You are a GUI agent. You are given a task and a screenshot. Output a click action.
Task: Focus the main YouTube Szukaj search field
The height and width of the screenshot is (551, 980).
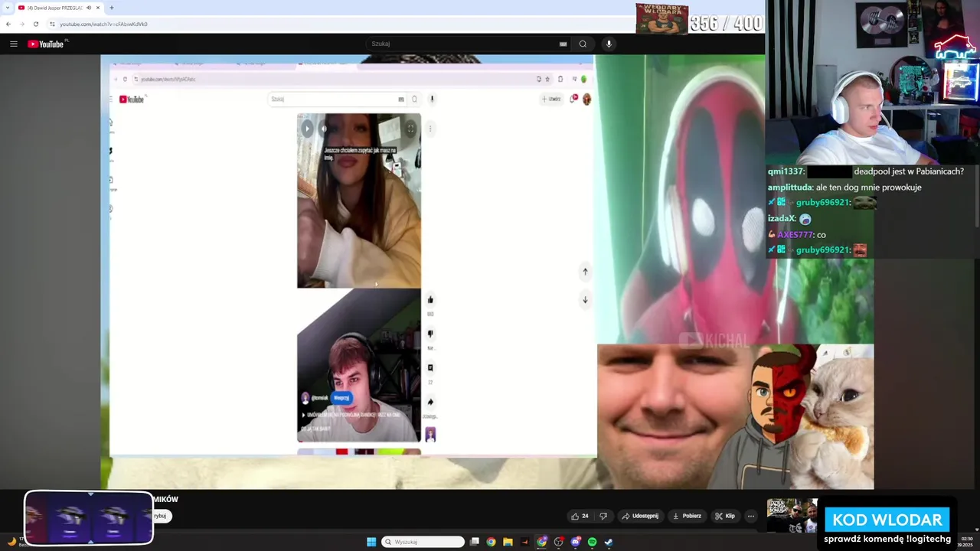463,44
